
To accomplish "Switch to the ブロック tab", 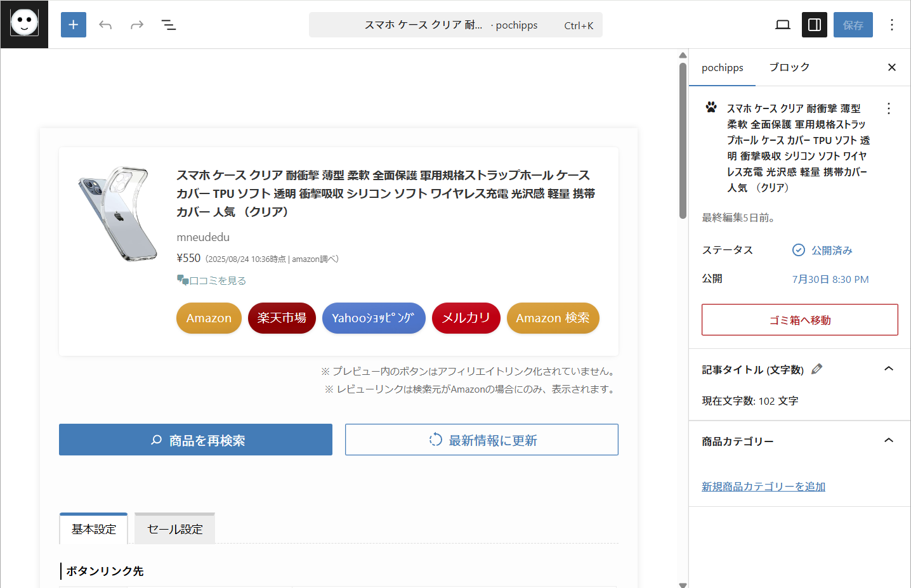I will pyautogui.click(x=789, y=67).
